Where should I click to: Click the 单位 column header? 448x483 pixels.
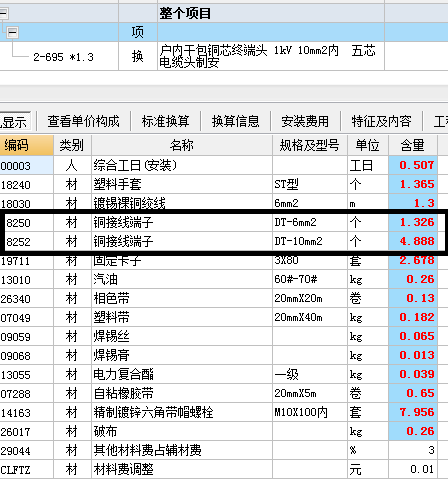point(368,145)
